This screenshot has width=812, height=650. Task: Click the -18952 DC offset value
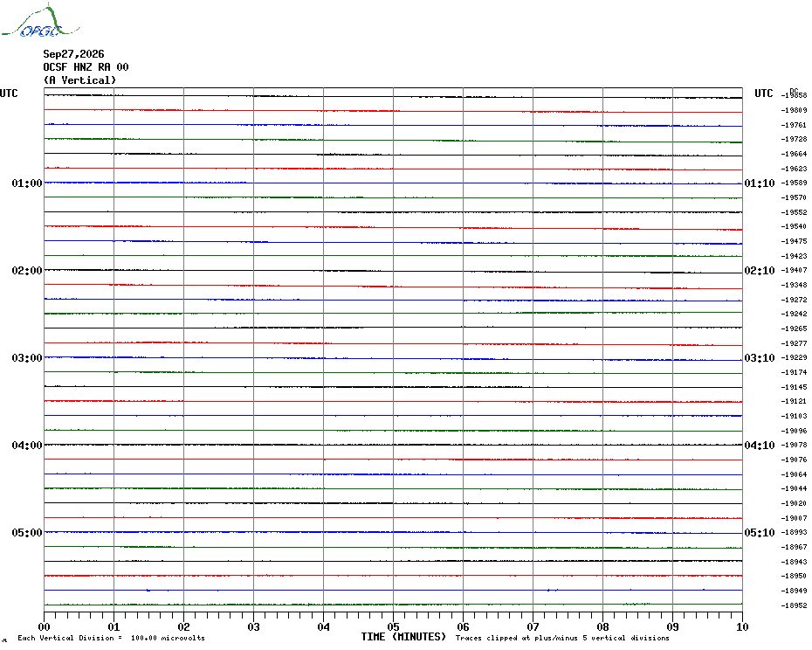tap(795, 605)
